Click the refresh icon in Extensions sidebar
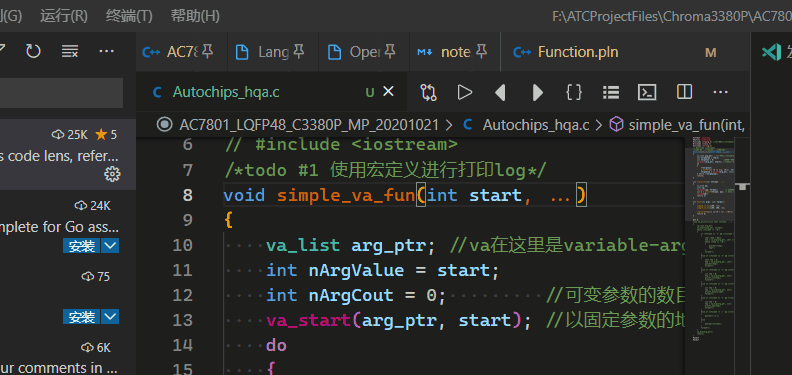The height and width of the screenshot is (375, 792). tap(33, 51)
